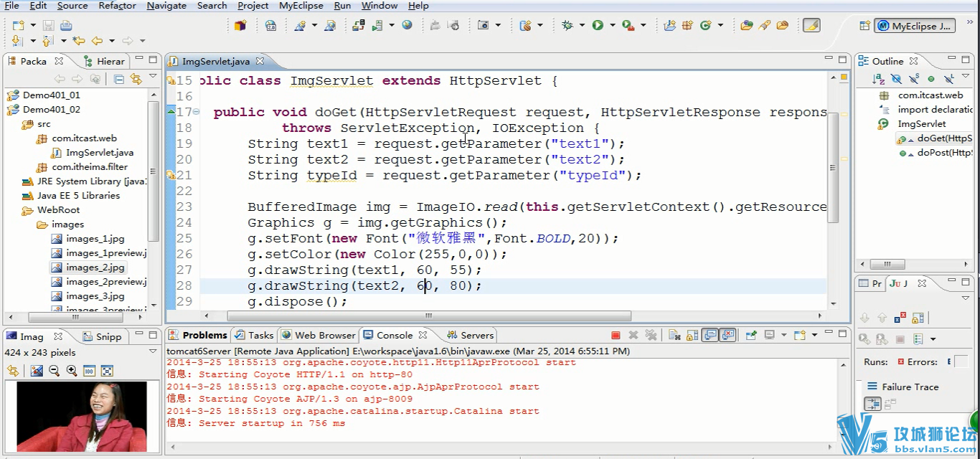Open the web browser globe icon
This screenshot has height=459, width=980.
(x=407, y=26)
